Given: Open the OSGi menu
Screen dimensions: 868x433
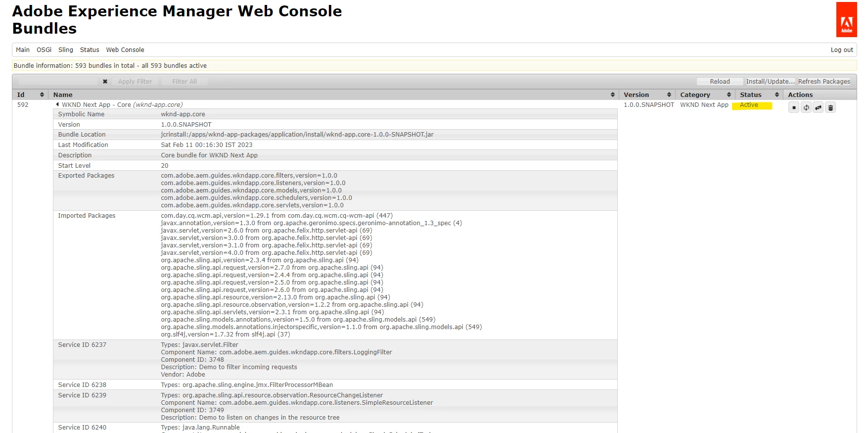Looking at the screenshot, I should pyautogui.click(x=44, y=50).
